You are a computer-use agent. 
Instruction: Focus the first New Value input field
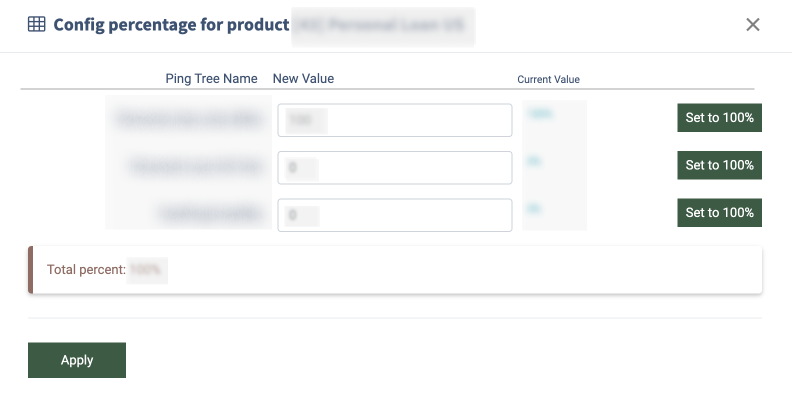[394, 120]
